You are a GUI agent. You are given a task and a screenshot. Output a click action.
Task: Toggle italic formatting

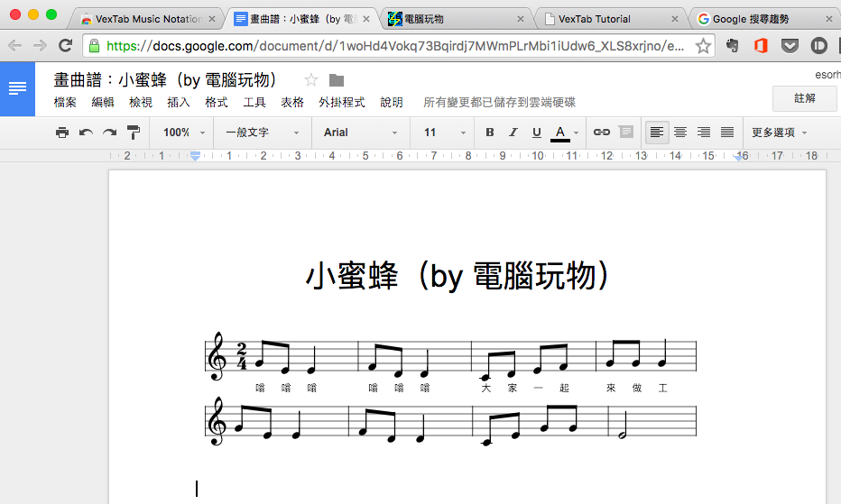click(513, 133)
